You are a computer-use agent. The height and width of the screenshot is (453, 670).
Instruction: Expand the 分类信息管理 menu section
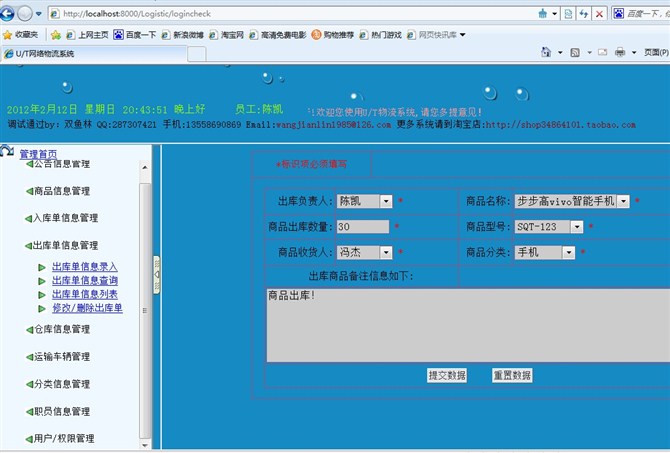tap(58, 384)
